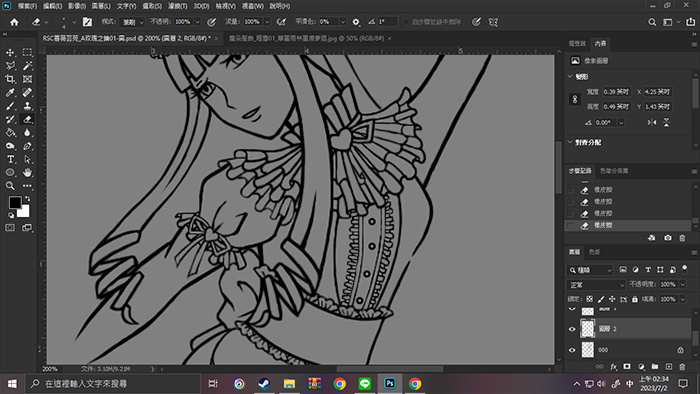Open brush preset picker dropdown

click(x=74, y=22)
